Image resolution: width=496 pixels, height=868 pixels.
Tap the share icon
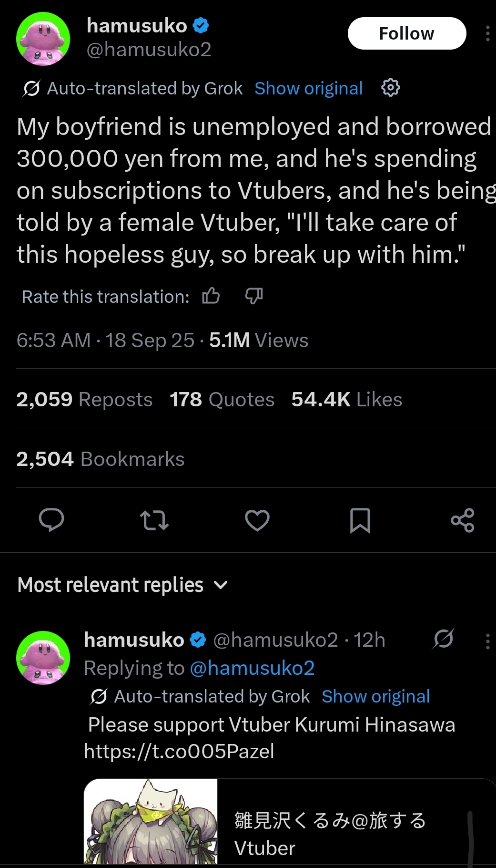click(x=462, y=520)
